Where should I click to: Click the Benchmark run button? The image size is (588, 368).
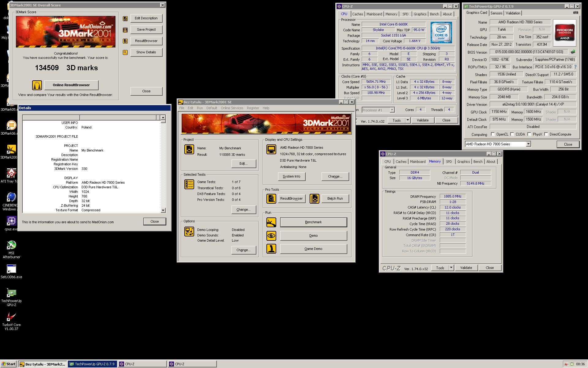pyautogui.click(x=313, y=222)
